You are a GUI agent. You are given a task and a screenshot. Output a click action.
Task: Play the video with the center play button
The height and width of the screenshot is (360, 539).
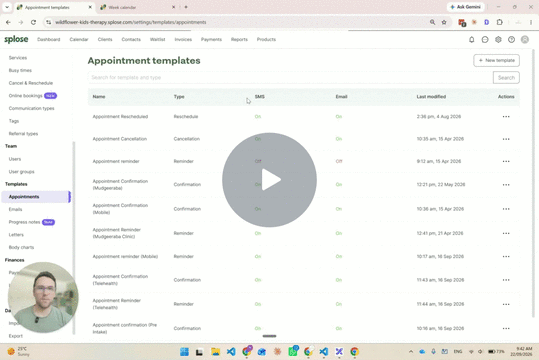(270, 180)
